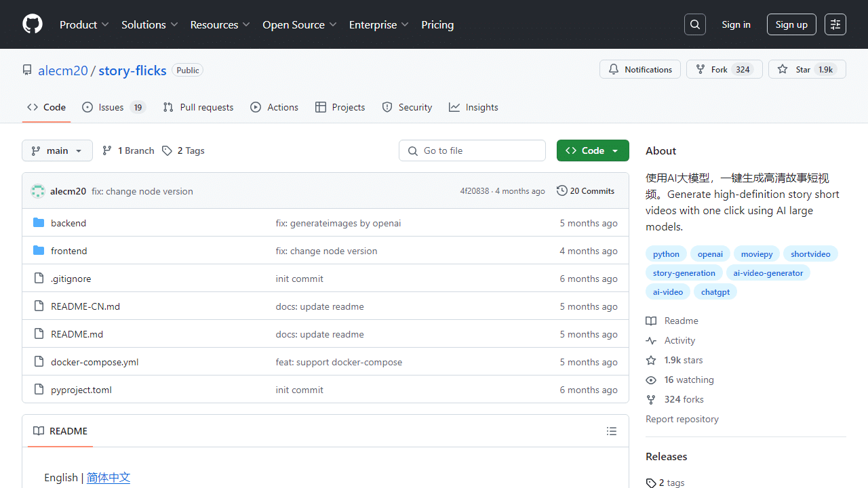The image size is (868, 488).
Task: Click the alecm20 avatar in commit row
Action: (x=38, y=191)
